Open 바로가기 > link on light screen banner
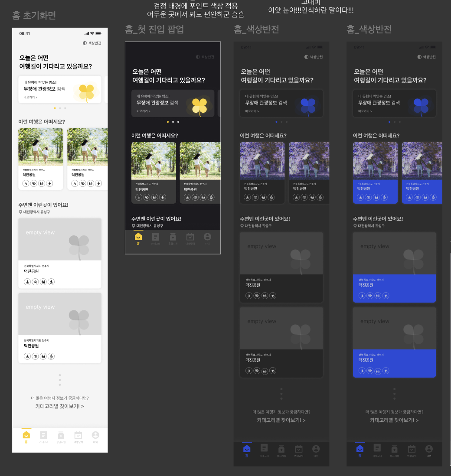451x476 pixels. click(30, 97)
